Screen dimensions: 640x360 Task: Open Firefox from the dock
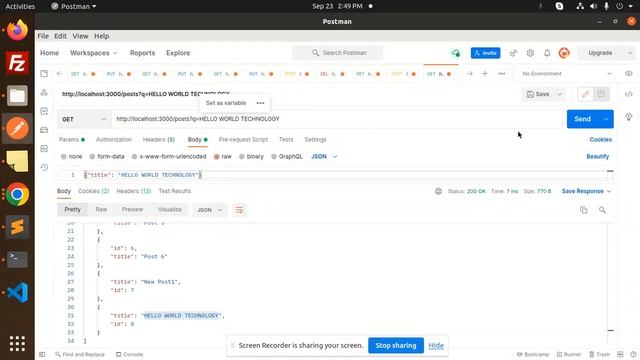(x=17, y=30)
